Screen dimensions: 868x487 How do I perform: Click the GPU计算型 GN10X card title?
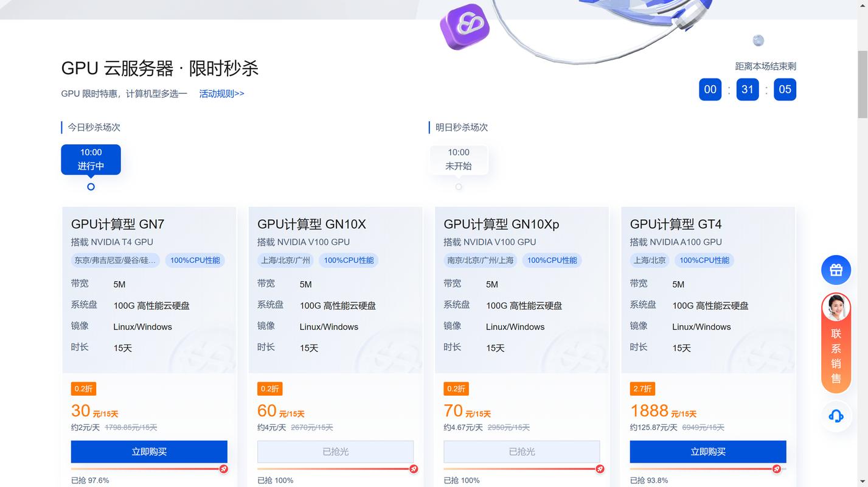pos(311,224)
